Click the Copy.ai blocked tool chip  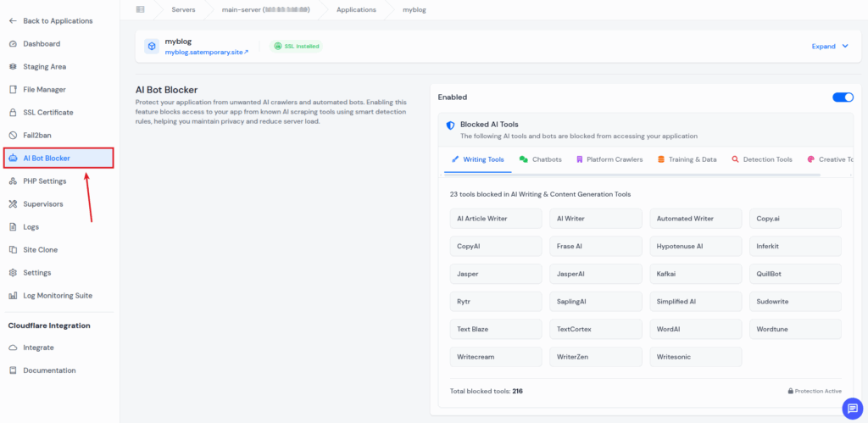[795, 219]
